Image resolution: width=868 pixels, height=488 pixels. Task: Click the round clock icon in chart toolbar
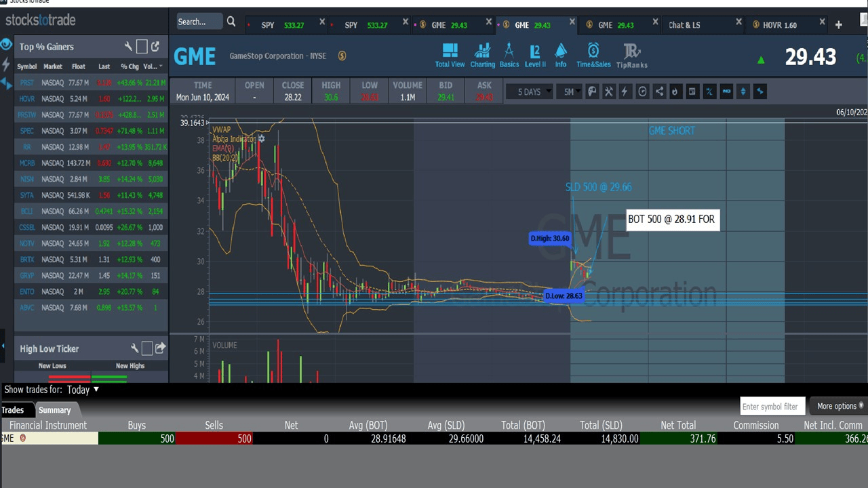coord(642,91)
